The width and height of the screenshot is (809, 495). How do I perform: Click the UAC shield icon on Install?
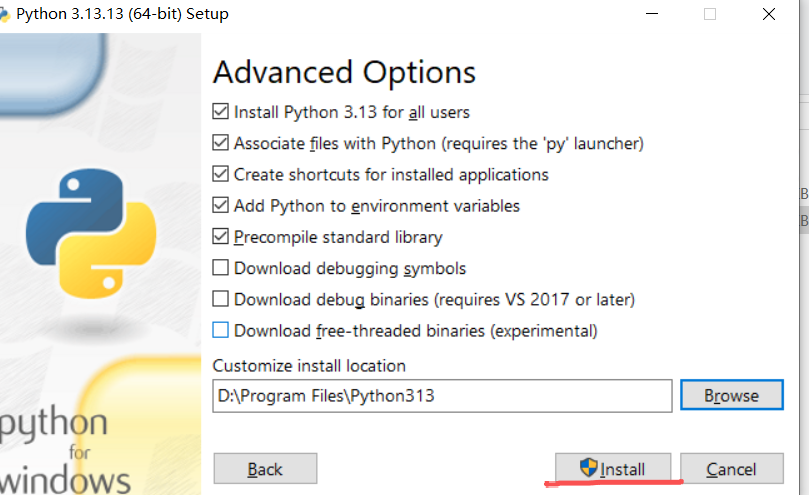pyautogui.click(x=588, y=468)
